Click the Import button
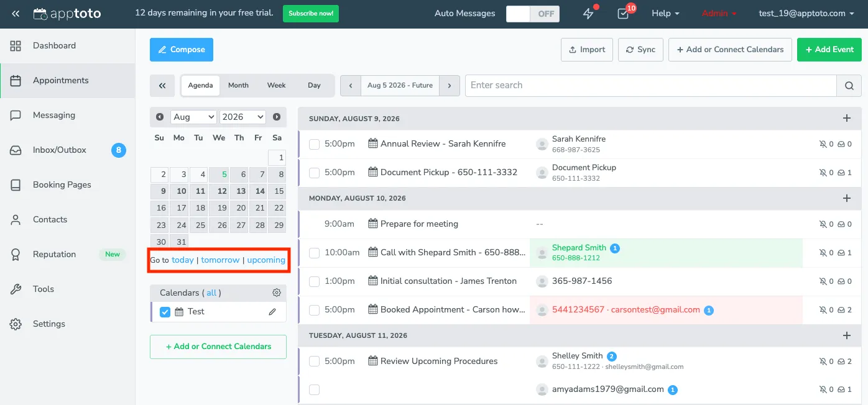 click(x=587, y=50)
